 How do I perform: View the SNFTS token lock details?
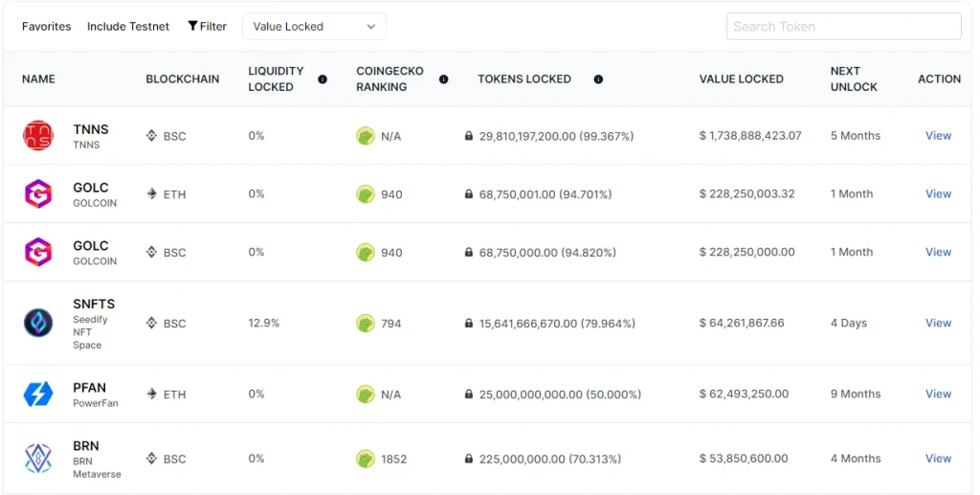coord(938,323)
